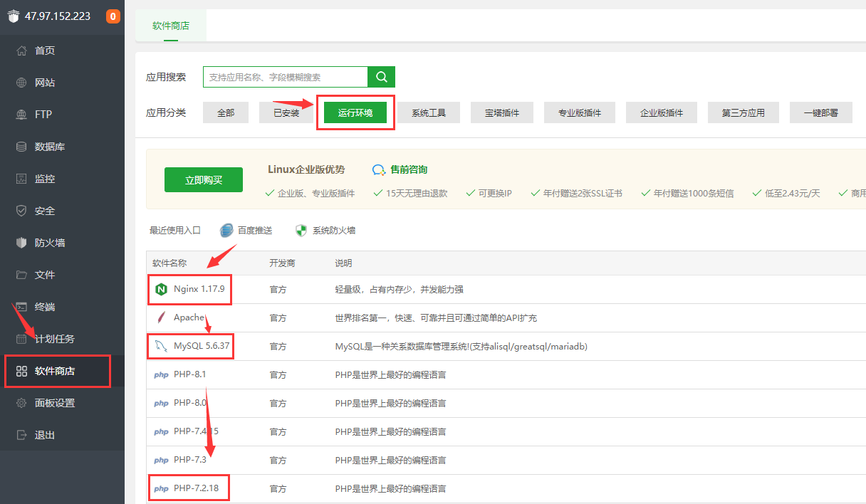The width and height of the screenshot is (866, 504).
Task: Click the panel shield logo at top left
Action: pos(14,16)
